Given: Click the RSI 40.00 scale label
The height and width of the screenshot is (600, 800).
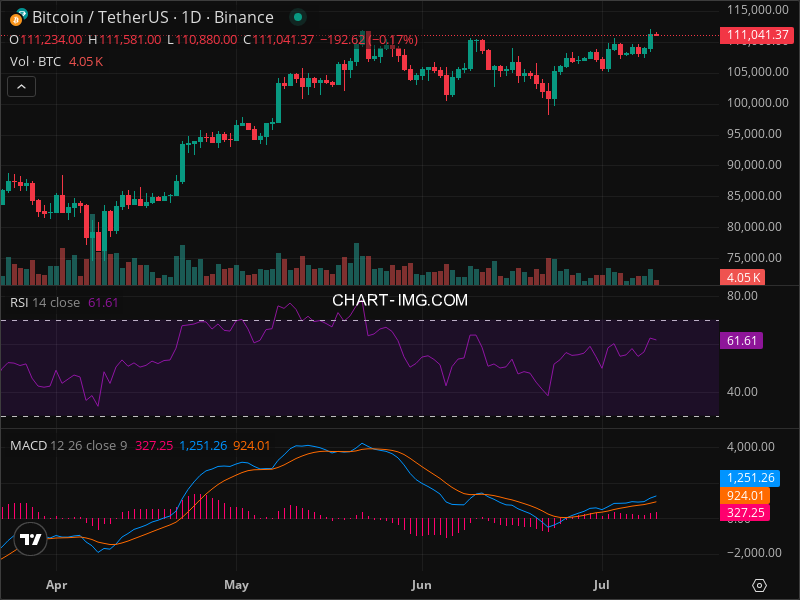Looking at the screenshot, I should pos(742,392).
